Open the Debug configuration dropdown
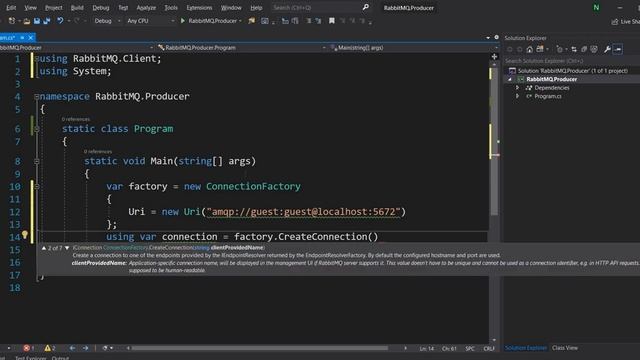This screenshot has height=360, width=640. tap(107, 21)
